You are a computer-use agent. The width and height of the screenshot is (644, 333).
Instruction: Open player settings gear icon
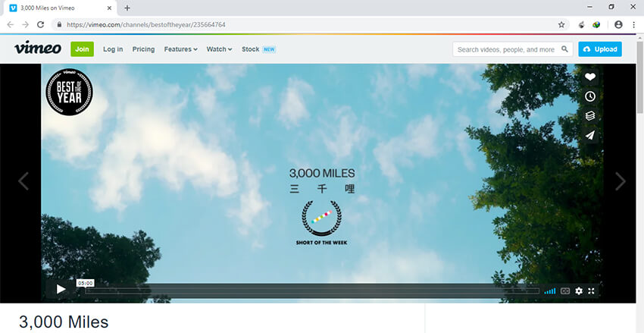coord(579,291)
